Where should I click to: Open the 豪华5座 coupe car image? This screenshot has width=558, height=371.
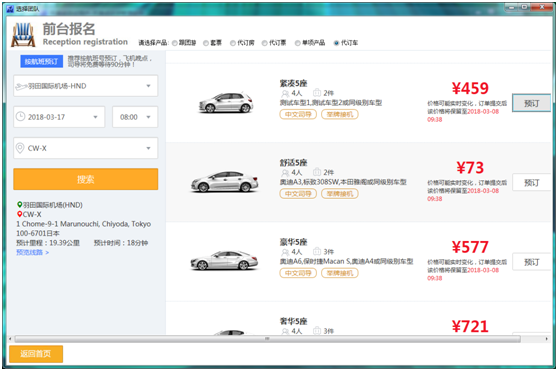224,260
